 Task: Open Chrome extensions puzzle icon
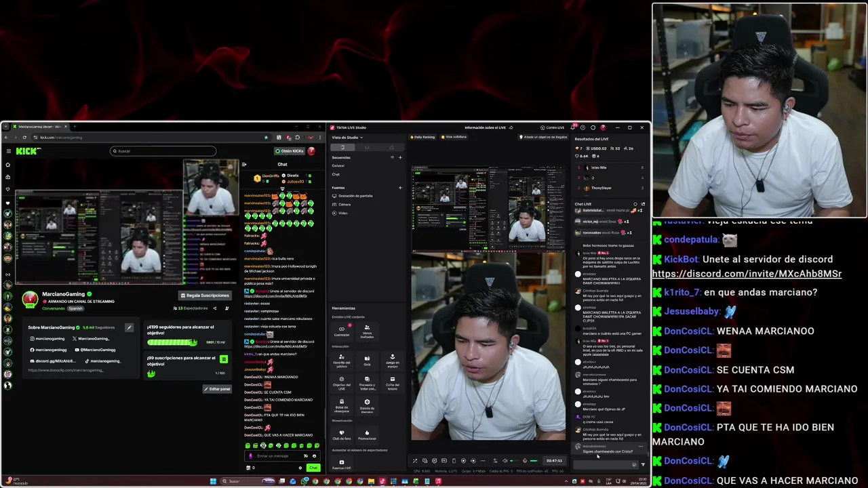297,138
